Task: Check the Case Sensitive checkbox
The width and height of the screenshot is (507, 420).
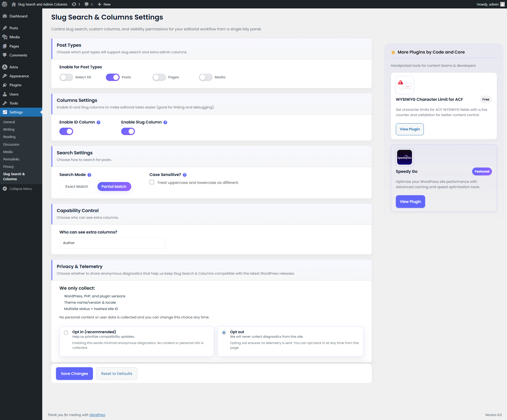Action: click(x=152, y=182)
